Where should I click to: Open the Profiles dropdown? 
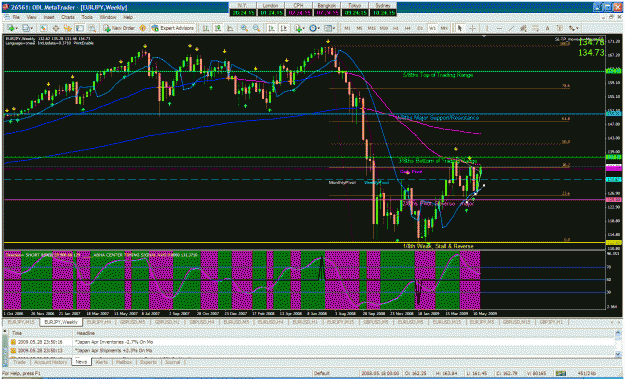(x=28, y=28)
